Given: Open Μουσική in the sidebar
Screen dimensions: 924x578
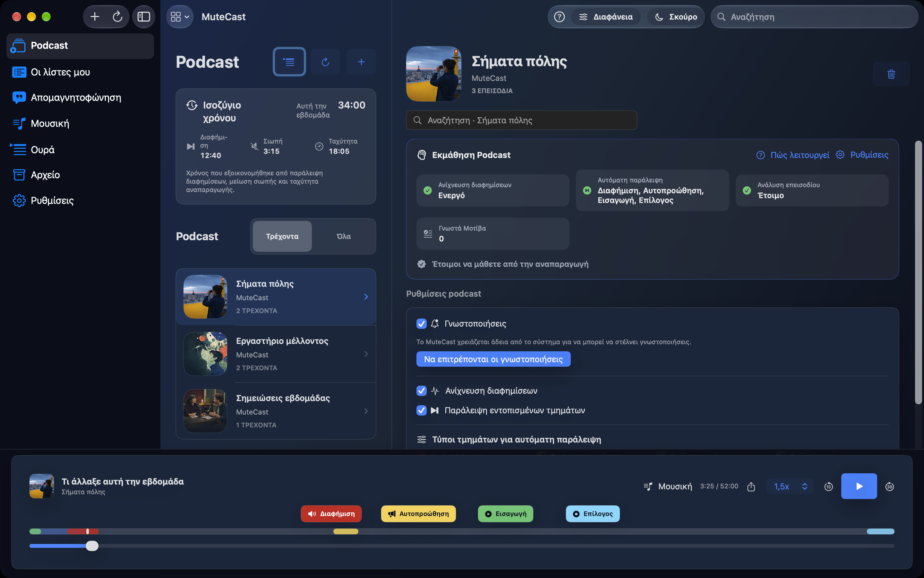Looking at the screenshot, I should pos(80,124).
